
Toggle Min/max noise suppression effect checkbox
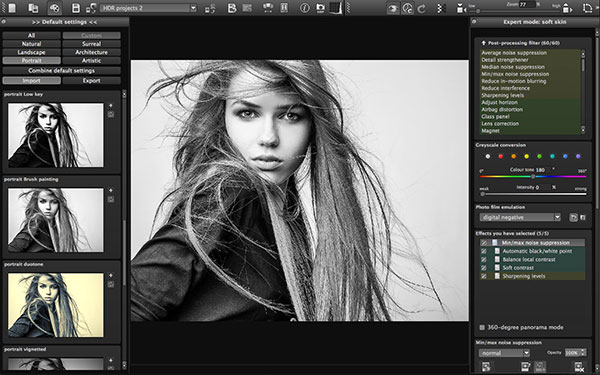click(484, 243)
